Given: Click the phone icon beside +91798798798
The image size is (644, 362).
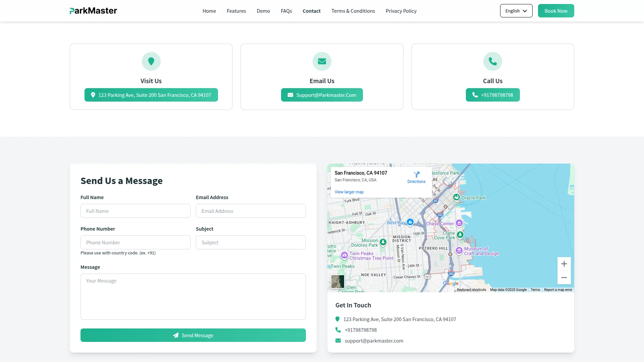Looking at the screenshot, I should click(x=338, y=330).
